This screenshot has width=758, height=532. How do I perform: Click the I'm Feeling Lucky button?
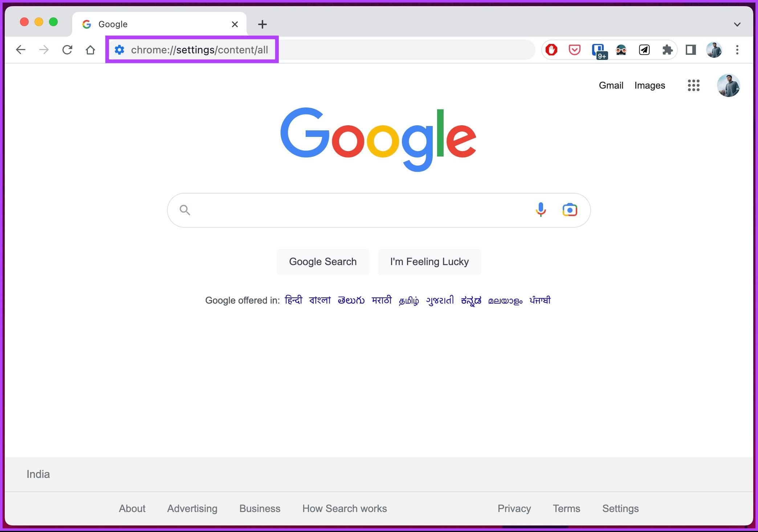coord(429,261)
